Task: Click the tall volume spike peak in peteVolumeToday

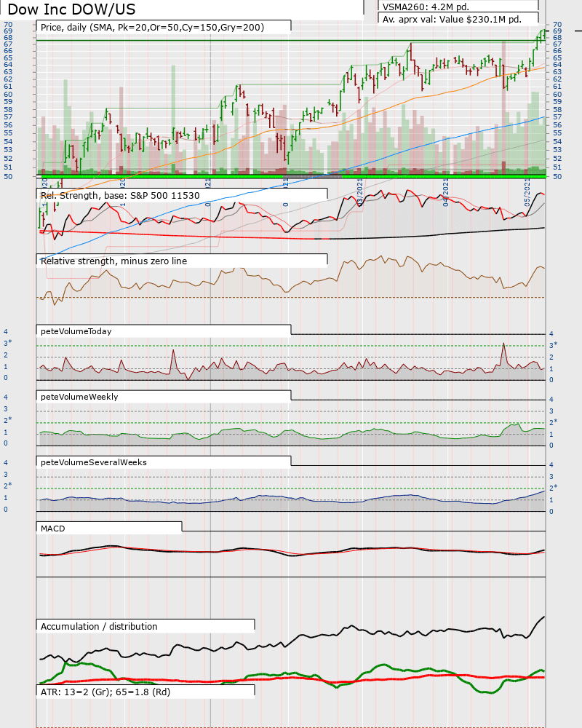Action: (503, 344)
